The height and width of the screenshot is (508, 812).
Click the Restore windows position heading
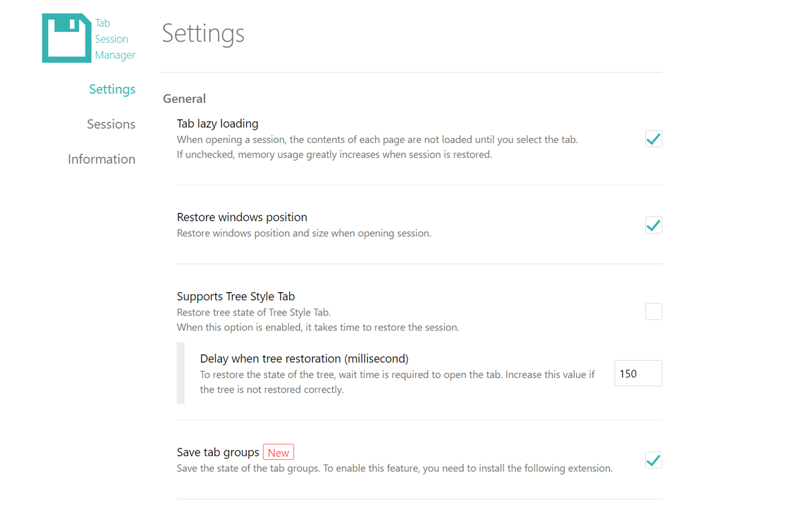point(242,217)
